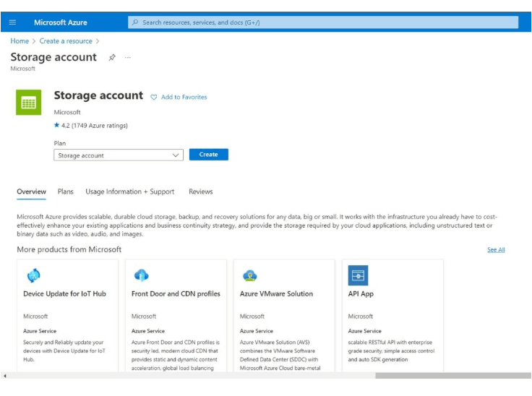Screen dimensions: 532x396
Task: Click the API App icon
Action: click(358, 275)
